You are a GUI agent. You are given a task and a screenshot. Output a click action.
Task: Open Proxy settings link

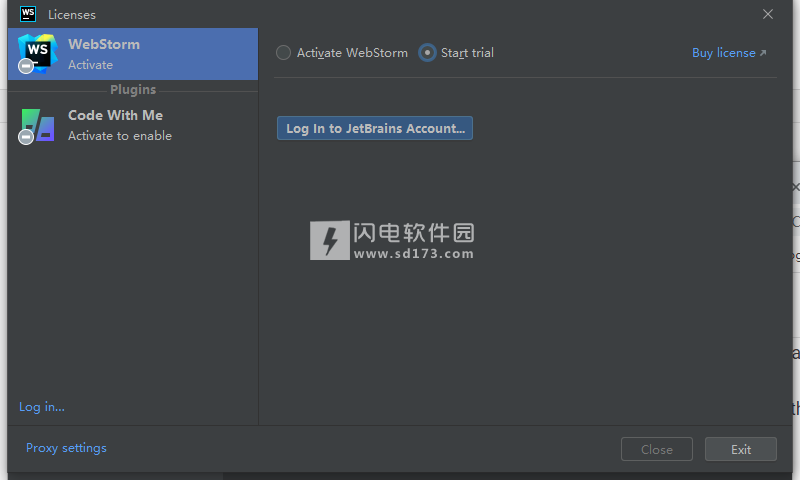66,447
